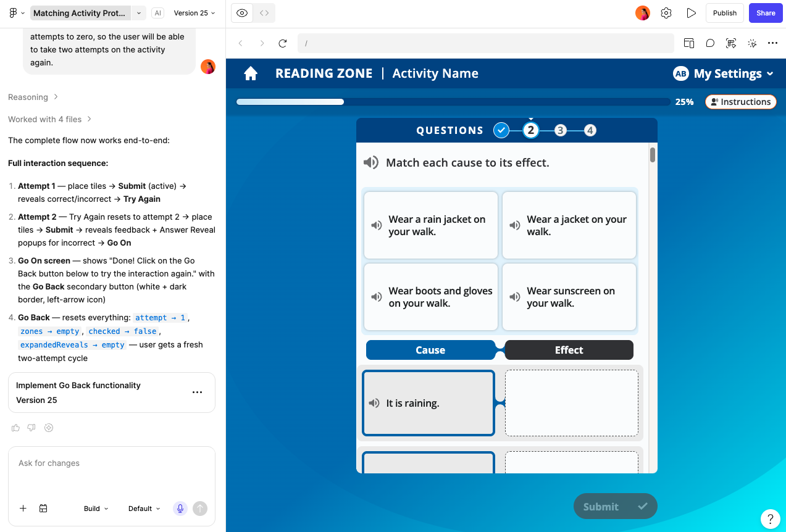Click the activity panel vertical scrollbar
Screen dimensions: 786x532
[653, 154]
